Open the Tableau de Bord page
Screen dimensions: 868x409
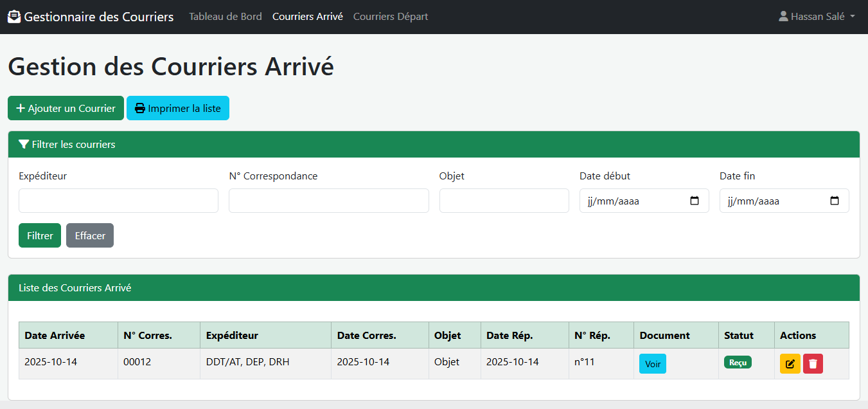click(226, 17)
